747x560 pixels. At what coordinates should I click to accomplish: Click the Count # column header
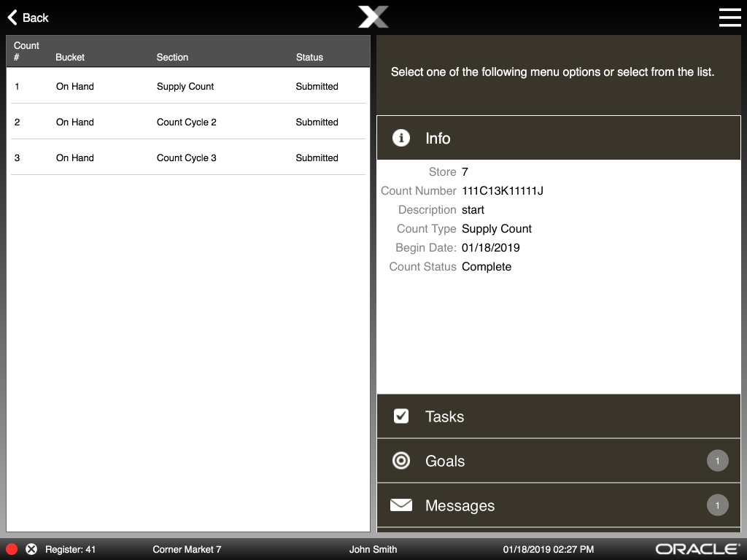(x=26, y=51)
